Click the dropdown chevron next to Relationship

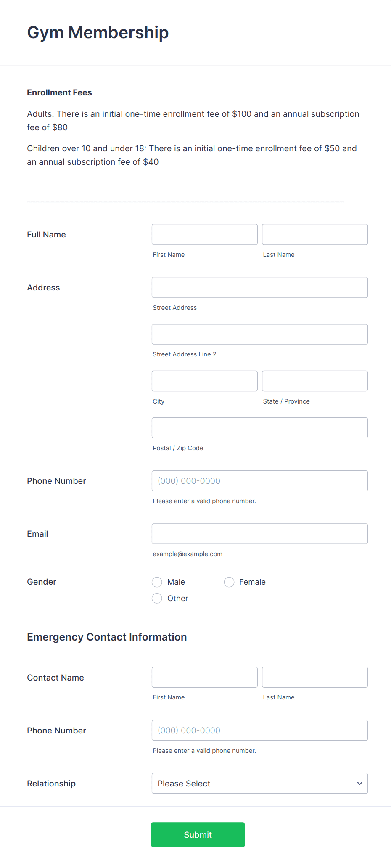coord(360,784)
